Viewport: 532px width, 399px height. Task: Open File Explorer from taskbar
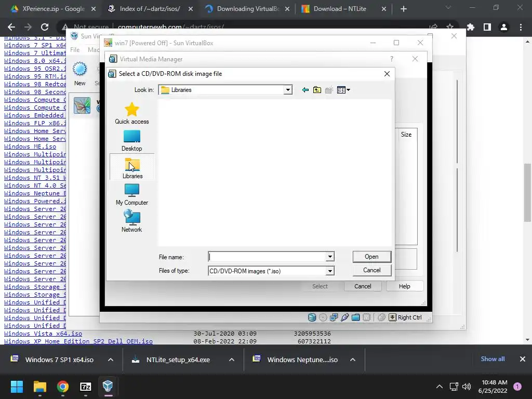pyautogui.click(x=39, y=387)
